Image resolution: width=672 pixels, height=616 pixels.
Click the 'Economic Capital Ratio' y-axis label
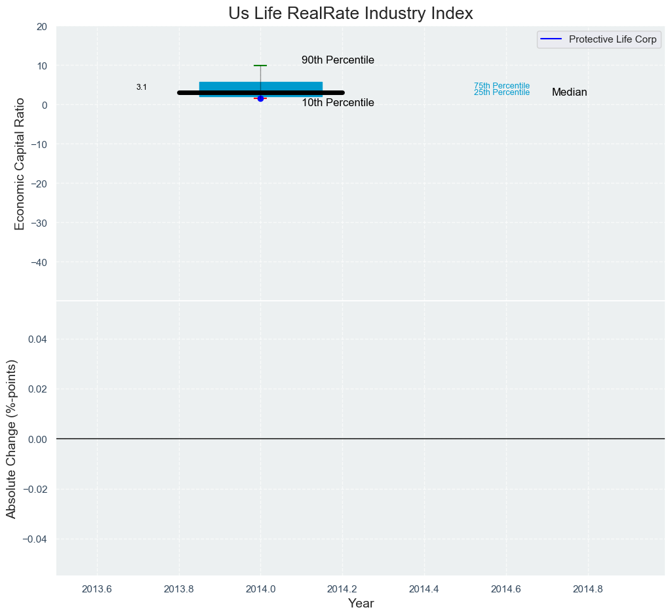coord(20,164)
